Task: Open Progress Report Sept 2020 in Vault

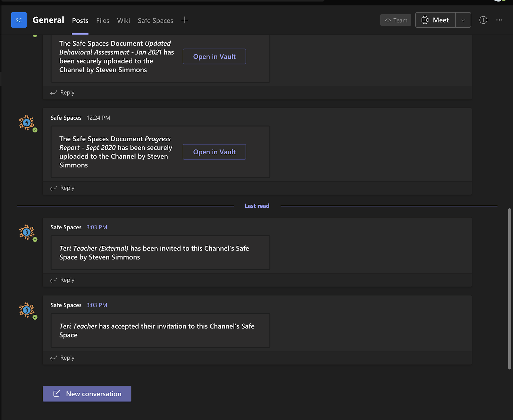Action: [x=214, y=152]
